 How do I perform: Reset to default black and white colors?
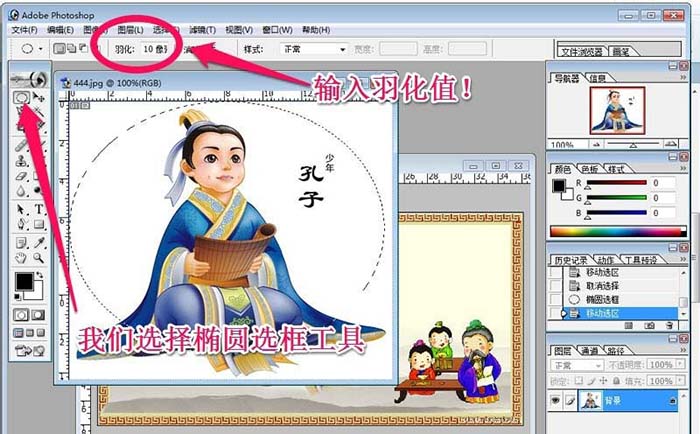18,297
